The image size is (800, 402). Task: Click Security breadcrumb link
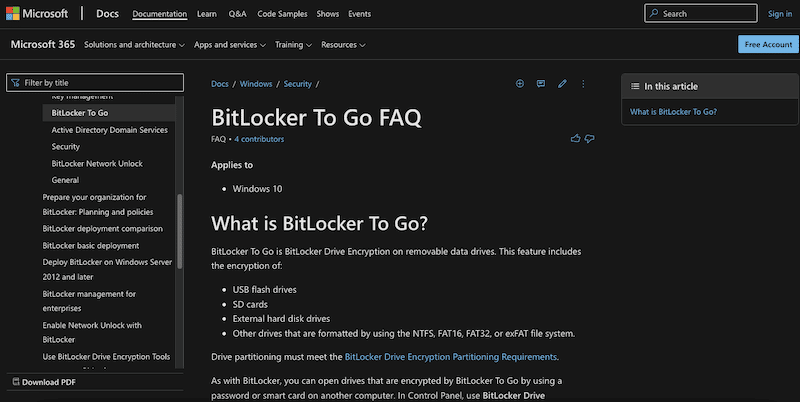[297, 84]
